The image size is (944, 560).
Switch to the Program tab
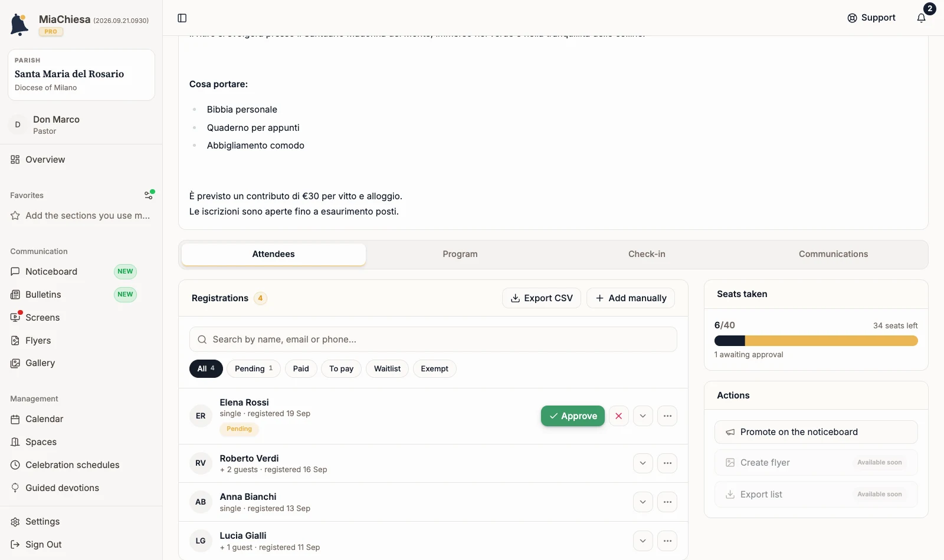click(460, 254)
